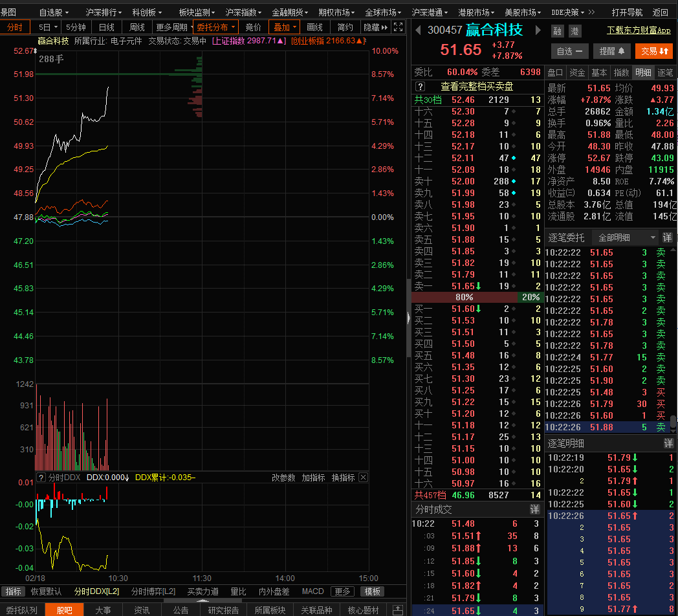Switch to 5分钟 chart period
This screenshot has height=616, width=678.
[x=76, y=27]
